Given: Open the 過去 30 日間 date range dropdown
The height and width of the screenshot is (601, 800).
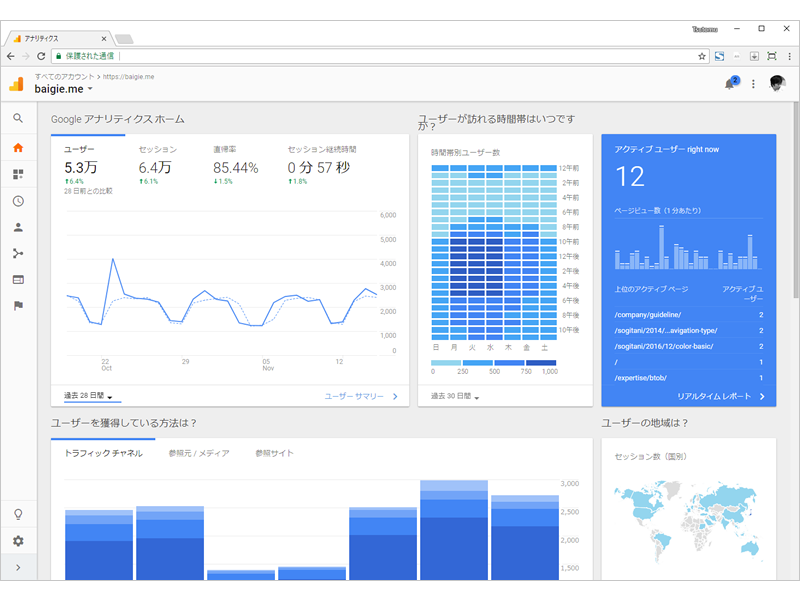Looking at the screenshot, I should point(455,396).
